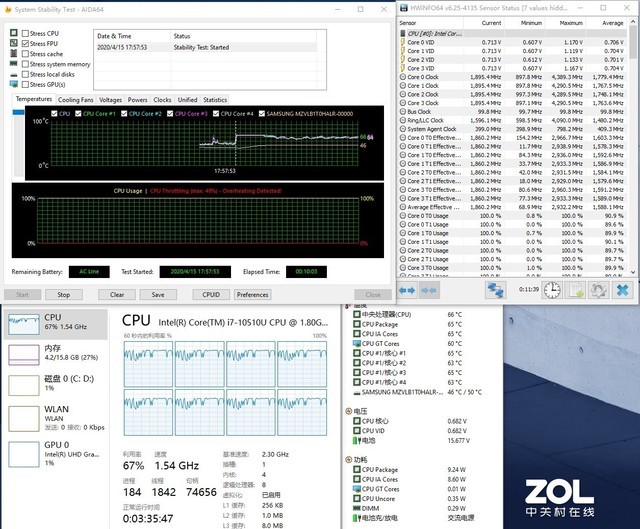Screen dimensions: 640x529
Task: Uncheck the Stress FPU checkbox
Action: click(25, 44)
